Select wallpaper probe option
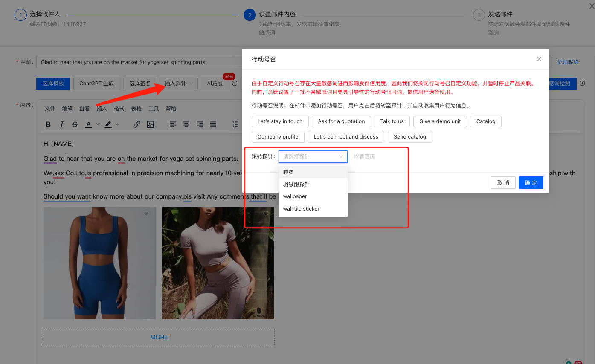The height and width of the screenshot is (364, 595). [x=313, y=196]
